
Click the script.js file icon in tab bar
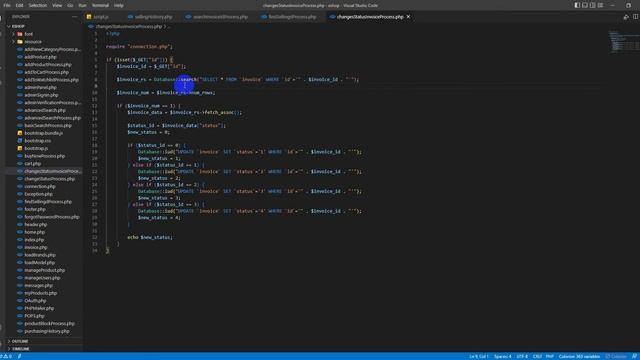(89, 17)
